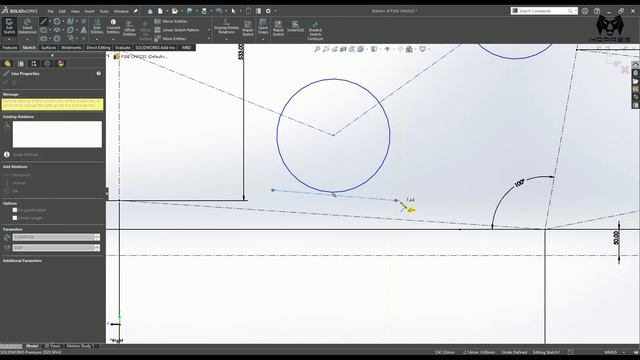
Task: Expand the FSAE CHASSIS tree node
Action: 109,56
